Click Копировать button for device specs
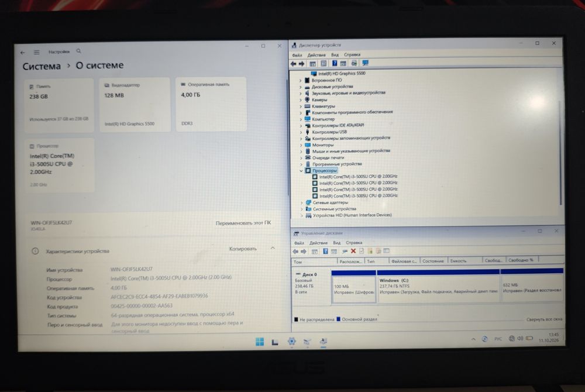This screenshot has height=392, width=585. click(x=243, y=249)
